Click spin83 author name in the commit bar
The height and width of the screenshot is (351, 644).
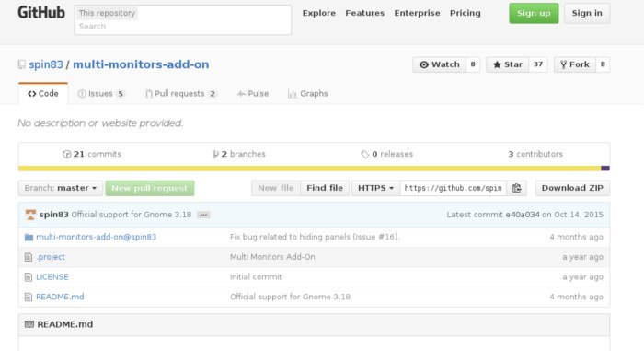click(53, 215)
